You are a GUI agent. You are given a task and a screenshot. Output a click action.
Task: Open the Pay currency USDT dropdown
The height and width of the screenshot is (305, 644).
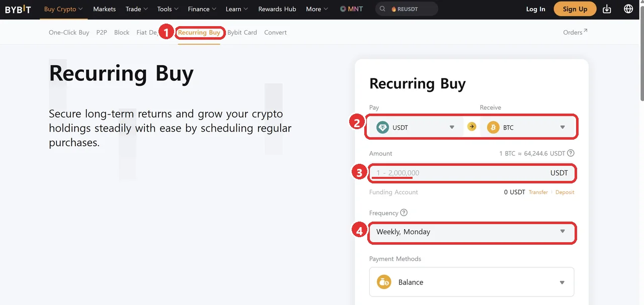416,127
